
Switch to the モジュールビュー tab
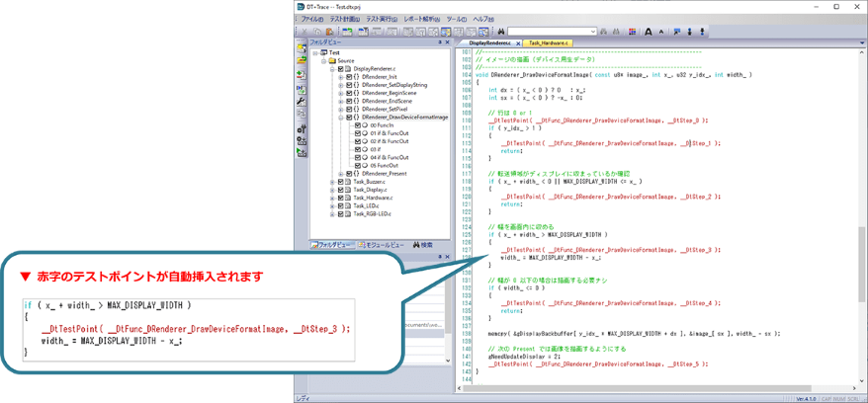382,245
